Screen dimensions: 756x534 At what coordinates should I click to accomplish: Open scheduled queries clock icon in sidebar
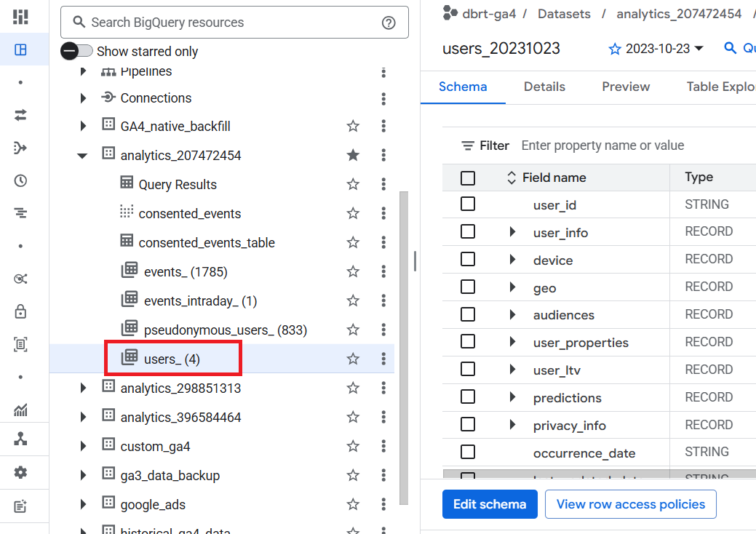pyautogui.click(x=20, y=181)
